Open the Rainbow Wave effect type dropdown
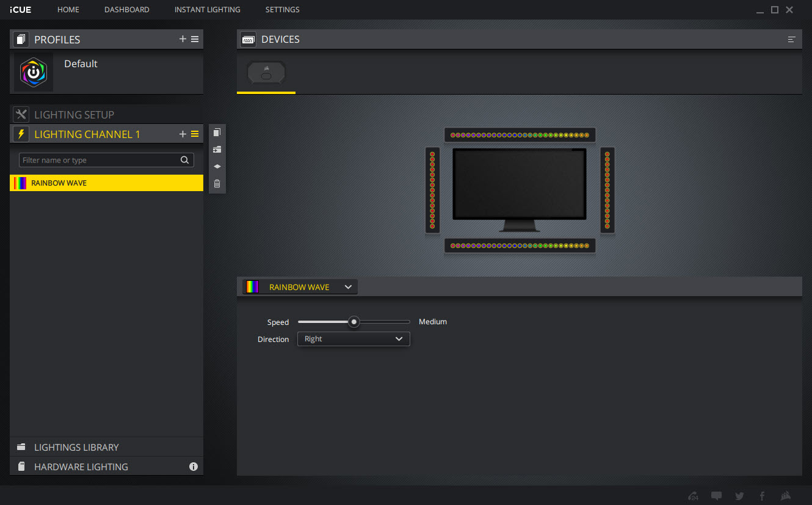Screen dimensions: 812x505 (300, 287)
